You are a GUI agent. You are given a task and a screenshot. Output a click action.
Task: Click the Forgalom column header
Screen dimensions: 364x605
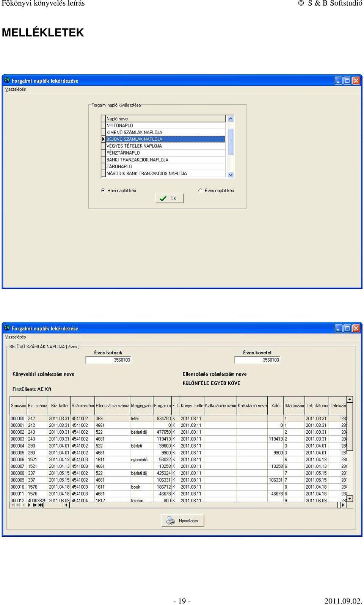pyautogui.click(x=162, y=405)
